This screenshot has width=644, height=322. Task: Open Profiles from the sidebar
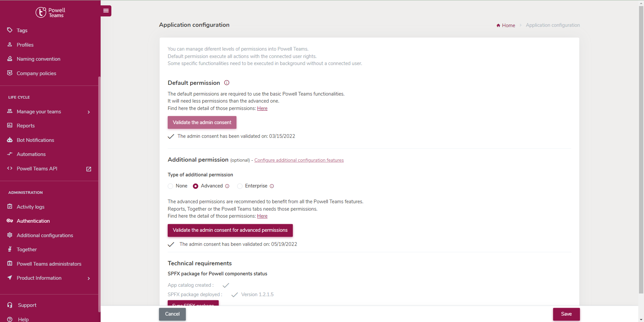(25, 45)
